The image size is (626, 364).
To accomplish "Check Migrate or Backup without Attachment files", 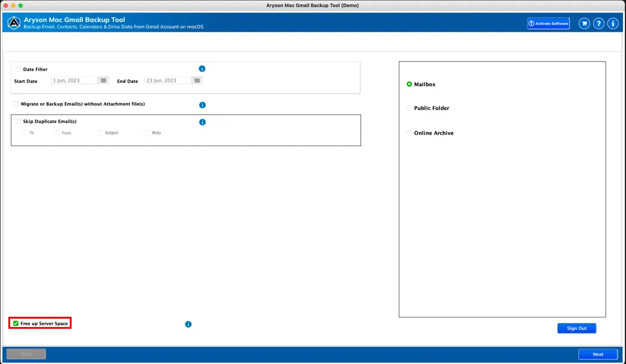I will pos(16,104).
